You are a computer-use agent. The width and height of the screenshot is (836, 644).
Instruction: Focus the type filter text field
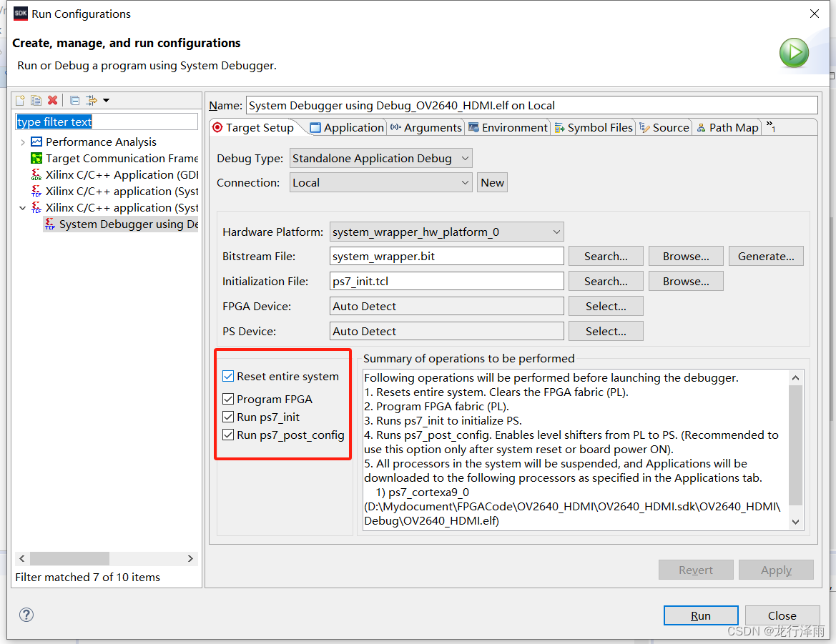click(107, 122)
